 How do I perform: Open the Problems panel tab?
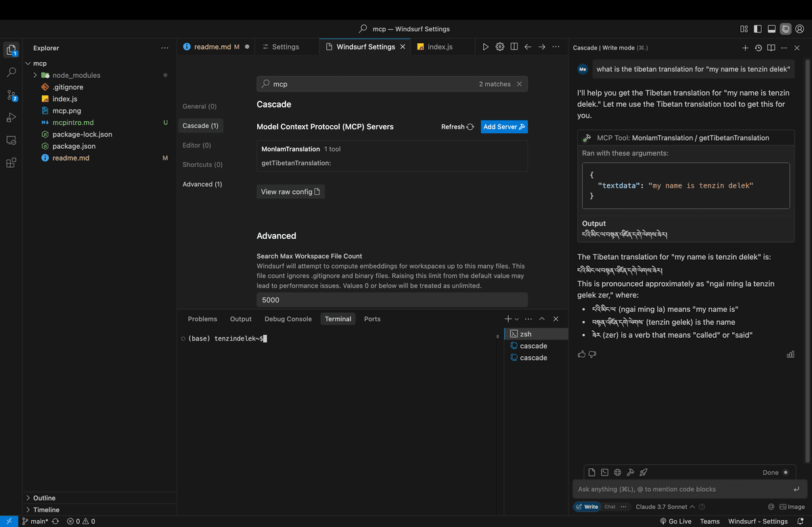[202, 319]
